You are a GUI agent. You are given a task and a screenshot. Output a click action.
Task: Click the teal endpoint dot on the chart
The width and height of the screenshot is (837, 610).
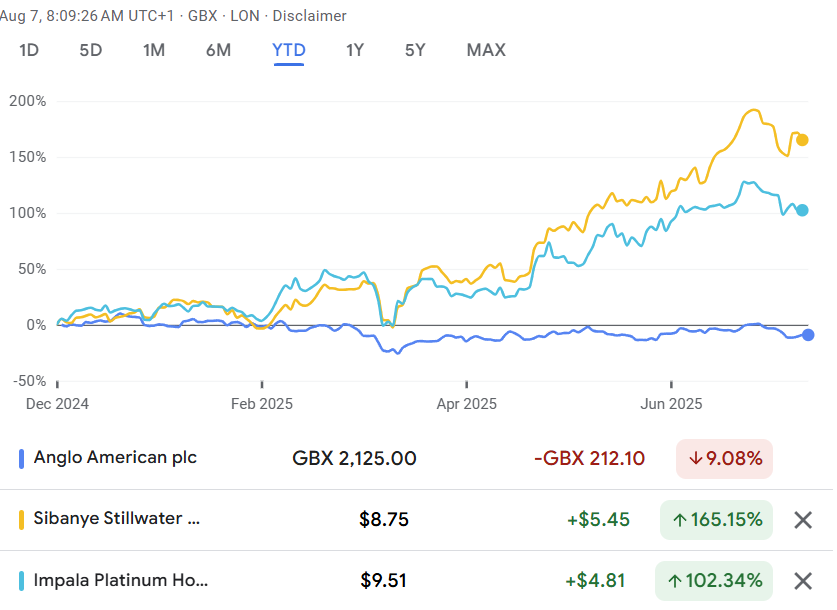pyautogui.click(x=802, y=210)
